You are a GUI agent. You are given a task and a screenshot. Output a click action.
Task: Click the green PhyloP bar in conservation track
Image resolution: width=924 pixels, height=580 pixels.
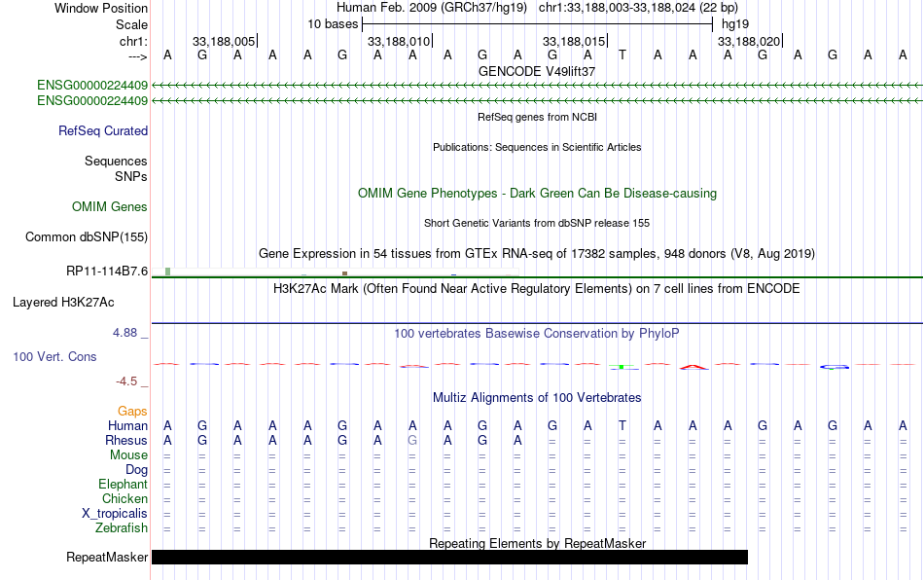tap(622, 367)
